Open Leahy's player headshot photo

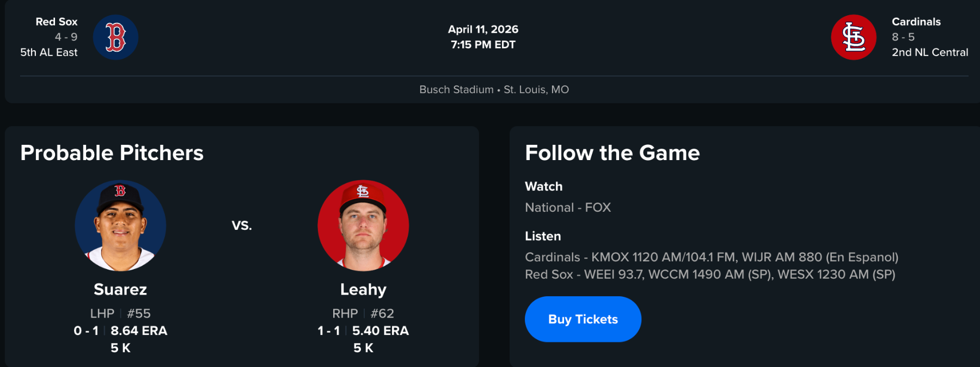point(363,225)
